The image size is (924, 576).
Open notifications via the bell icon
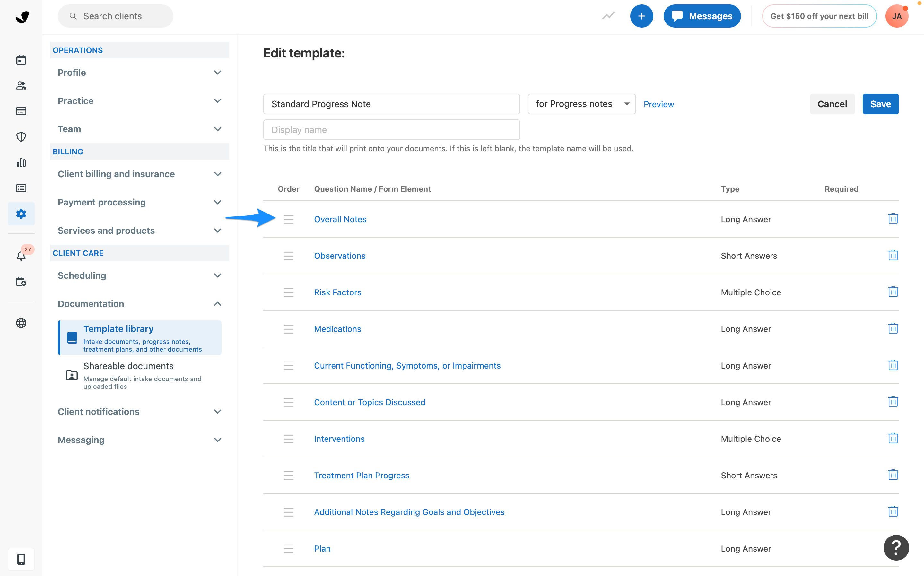21,256
